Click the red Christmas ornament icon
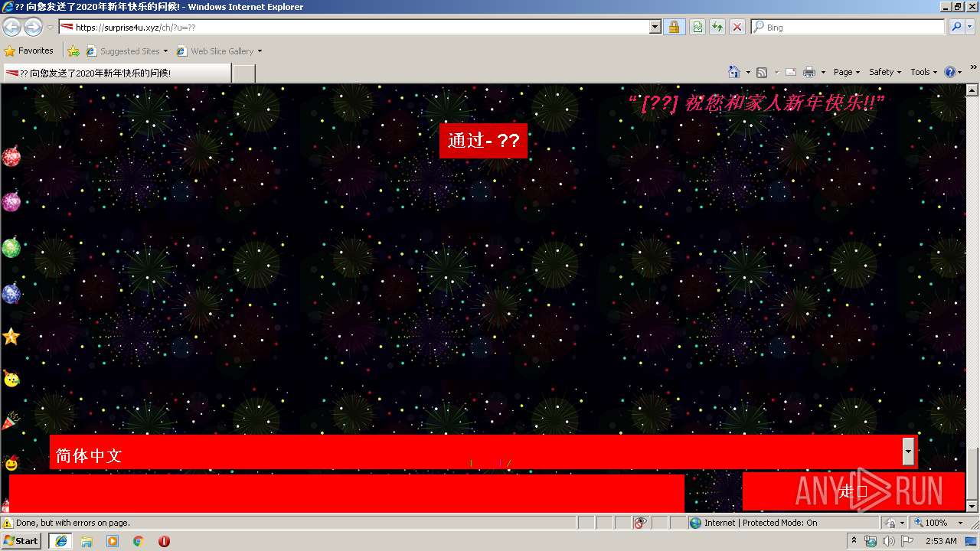This screenshot has width=980, height=551. pyautogui.click(x=11, y=157)
